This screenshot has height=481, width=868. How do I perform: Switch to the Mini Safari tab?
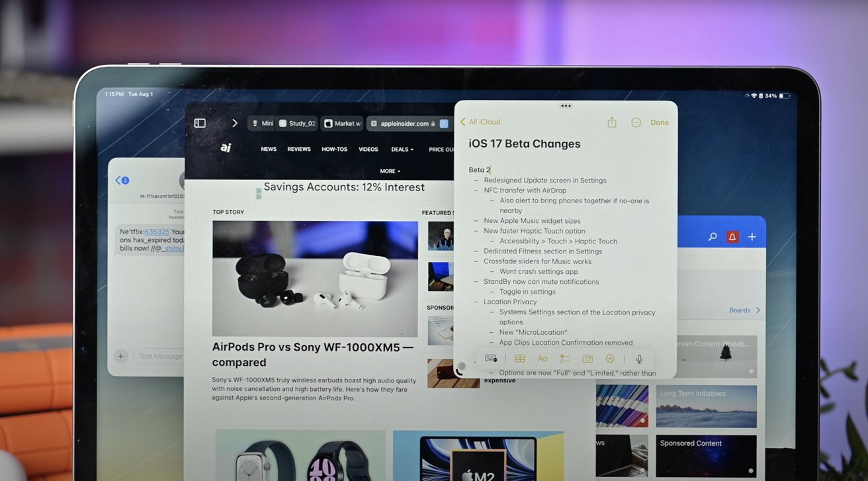tap(262, 124)
